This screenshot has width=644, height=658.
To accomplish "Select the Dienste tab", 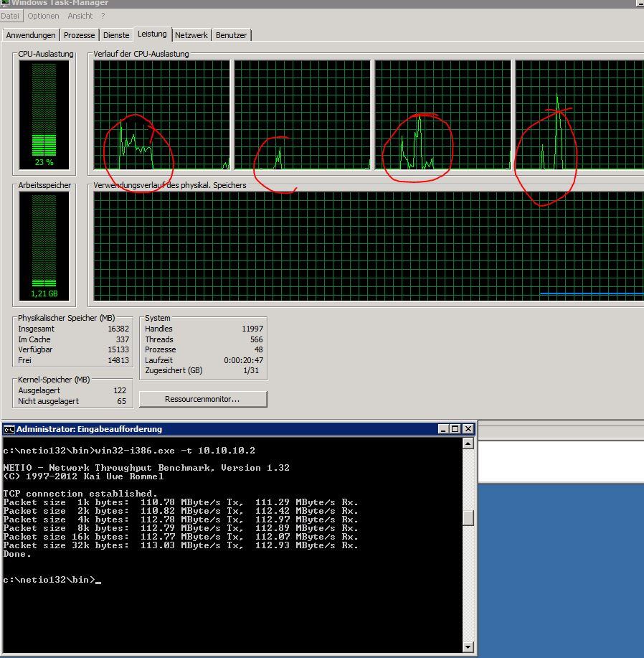I will click(116, 35).
